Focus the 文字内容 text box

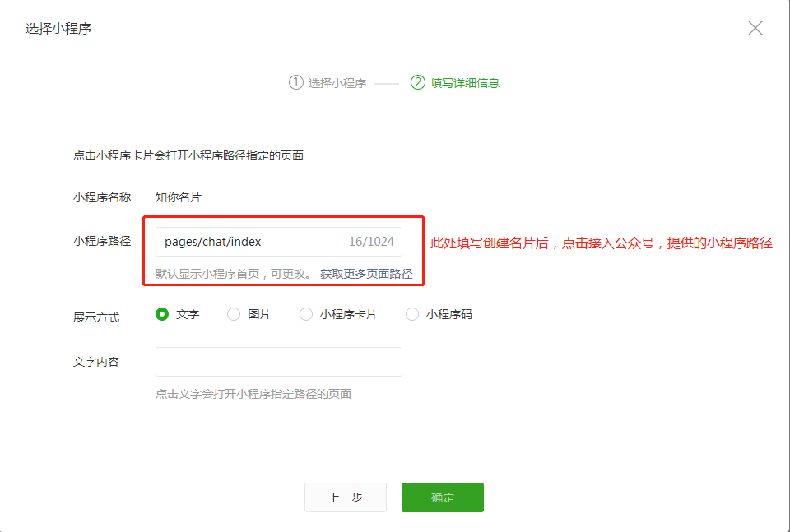[x=279, y=361]
